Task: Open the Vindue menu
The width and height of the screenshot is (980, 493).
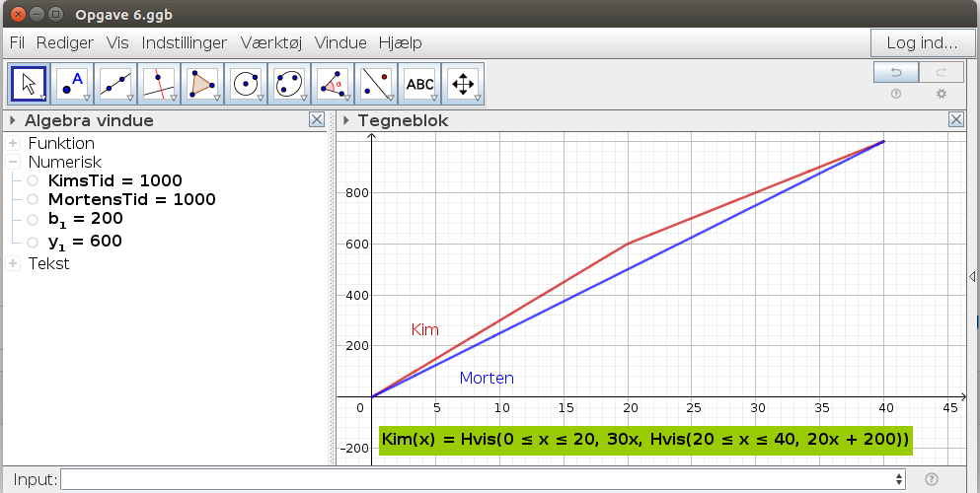Action: tap(340, 43)
